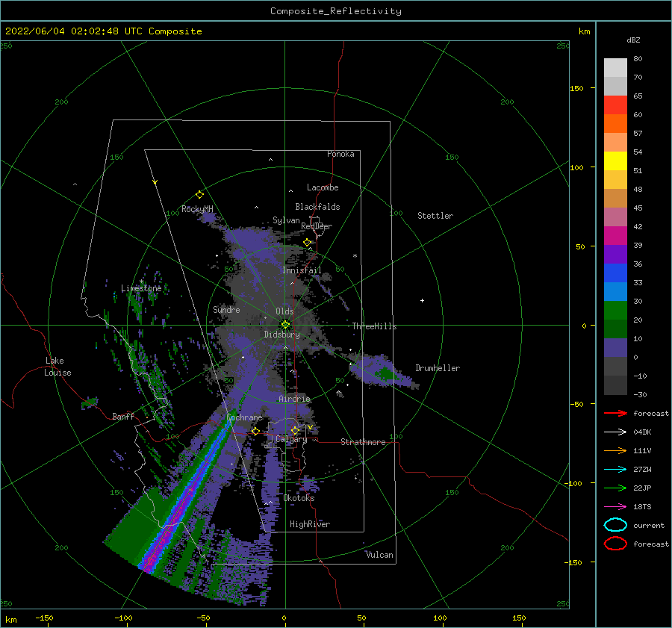Viewport: 672px width, 628px height.
Task: Click the white plus marker east of ThreeHills
Action: coord(422,300)
